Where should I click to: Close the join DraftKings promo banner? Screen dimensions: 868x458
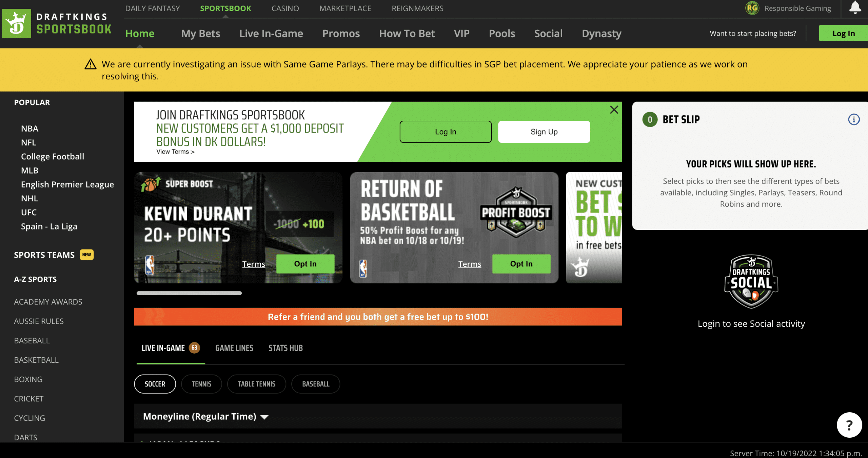(614, 110)
